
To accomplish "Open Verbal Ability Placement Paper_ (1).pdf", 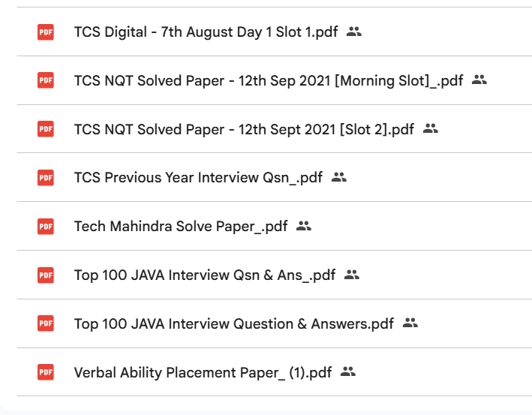I will coord(203,371).
